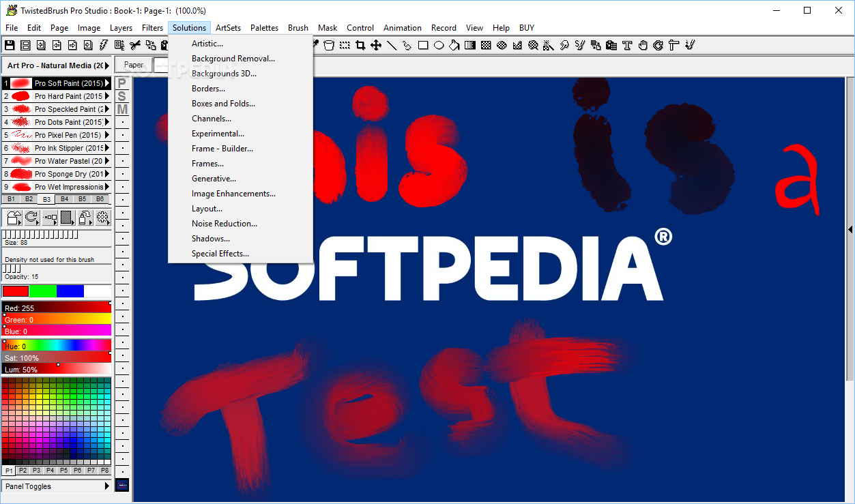
Task: Select the Rectangle shape tool
Action: pyautogui.click(x=423, y=45)
